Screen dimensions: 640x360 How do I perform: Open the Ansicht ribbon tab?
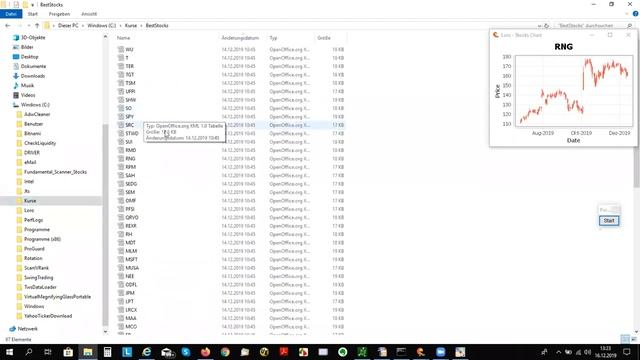89,14
